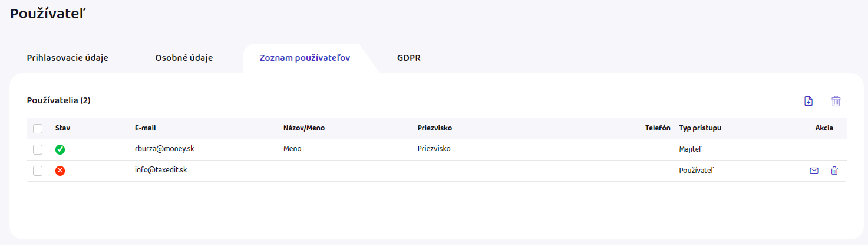
Task: Click the add new user icon
Action: 808,101
